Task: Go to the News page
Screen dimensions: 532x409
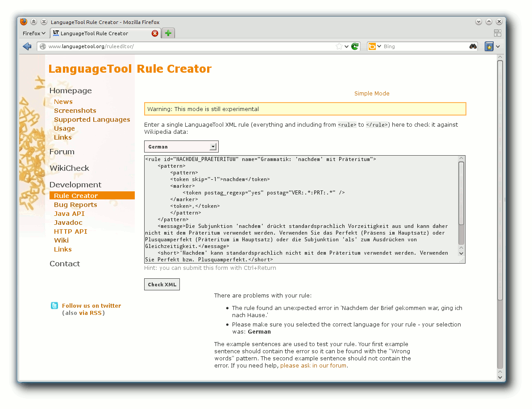Action: point(63,101)
